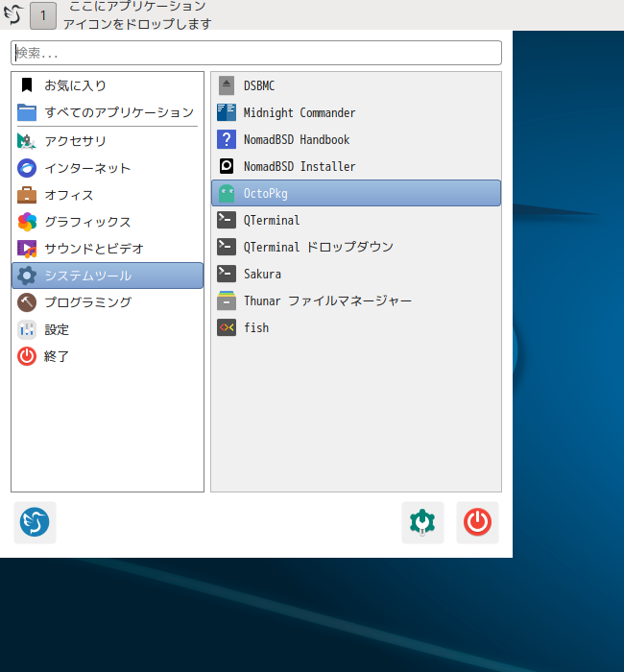Launch OctoPkg via its green ghost icon
This screenshot has width=624, height=672.
pyautogui.click(x=227, y=193)
